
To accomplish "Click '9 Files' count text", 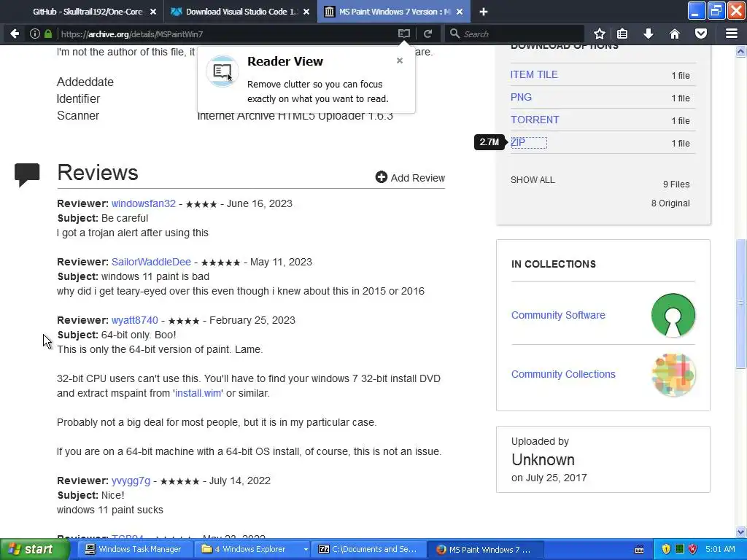I will (676, 184).
